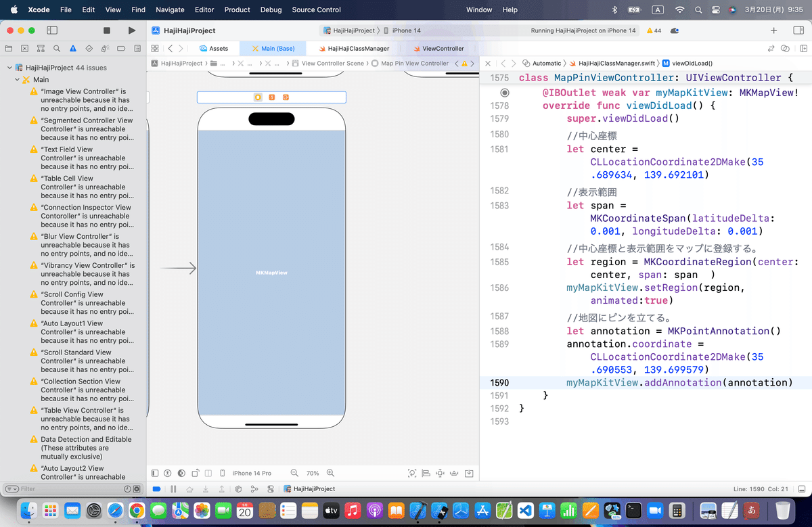This screenshot has height=527, width=812.
Task: Pause program execution in debug bar
Action: (173, 488)
